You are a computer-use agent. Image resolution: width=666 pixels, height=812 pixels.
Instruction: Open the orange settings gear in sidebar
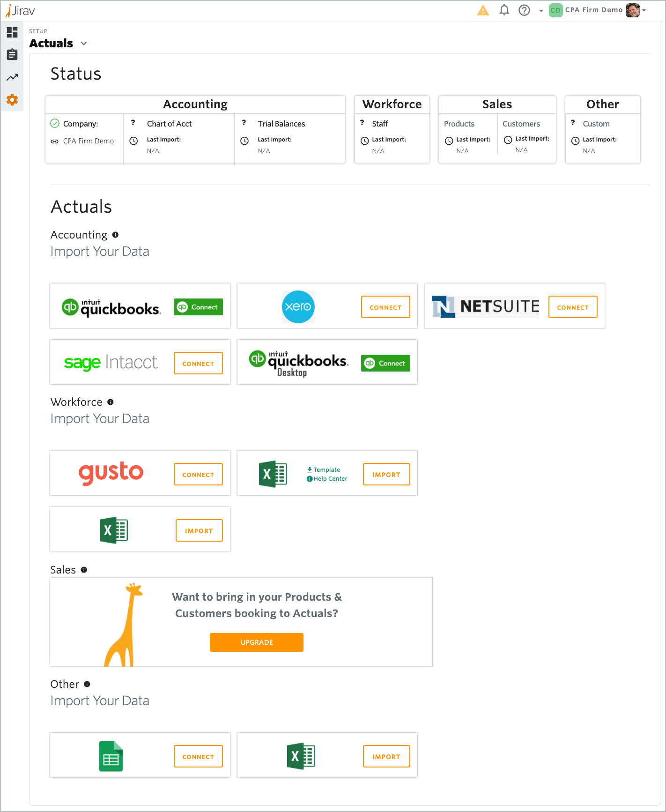[12, 100]
